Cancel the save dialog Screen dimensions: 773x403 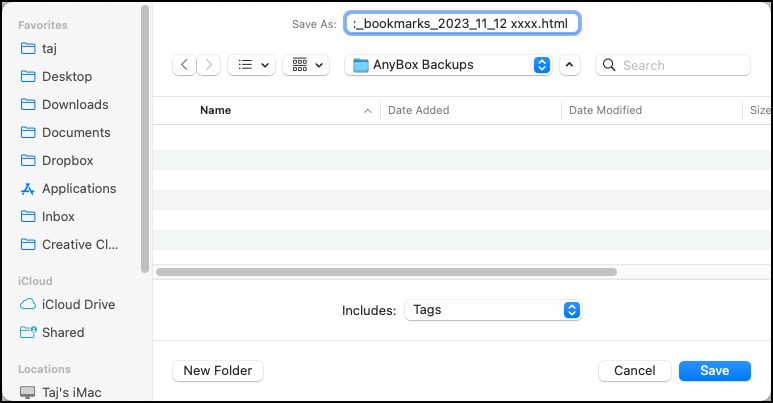pyautogui.click(x=634, y=370)
